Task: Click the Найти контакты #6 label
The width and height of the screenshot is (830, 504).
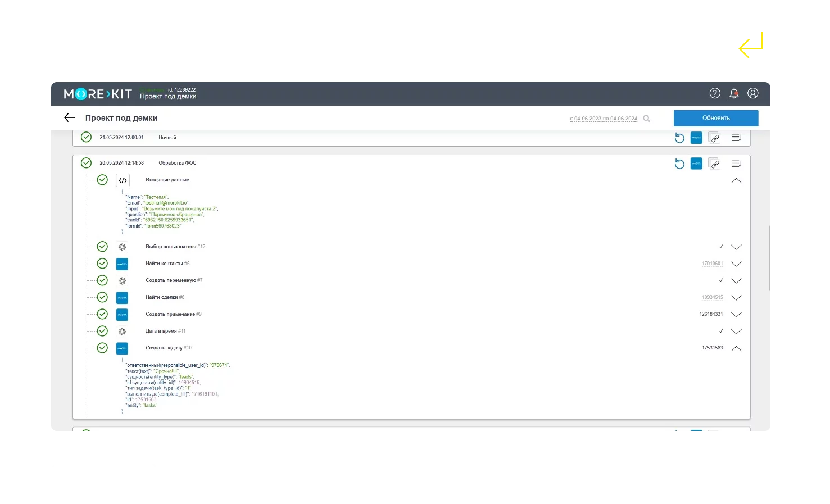Action: coord(167,264)
